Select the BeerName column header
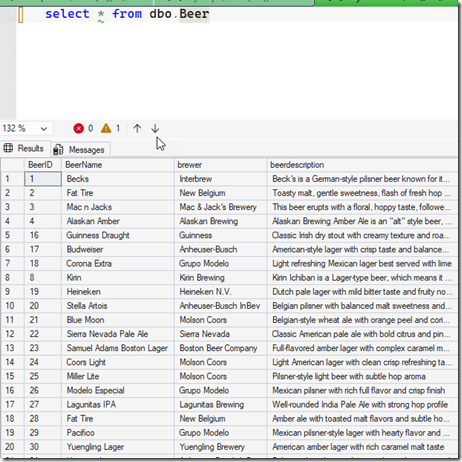 point(118,165)
